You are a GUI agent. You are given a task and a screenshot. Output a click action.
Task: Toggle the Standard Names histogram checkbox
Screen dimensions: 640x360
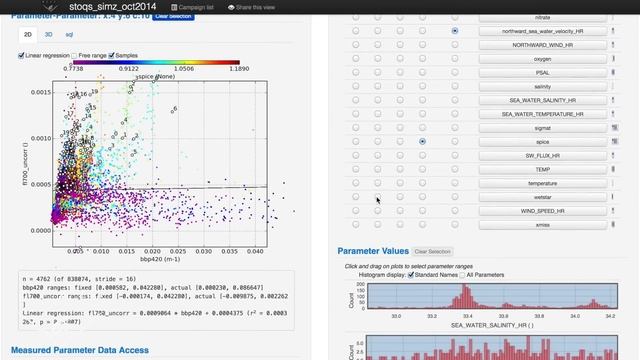click(411, 275)
